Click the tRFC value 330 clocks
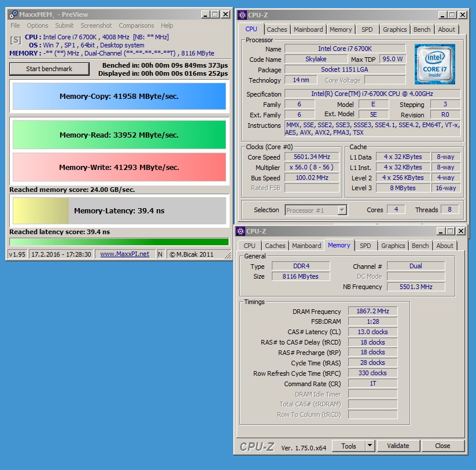476x470 pixels. pyautogui.click(x=373, y=373)
